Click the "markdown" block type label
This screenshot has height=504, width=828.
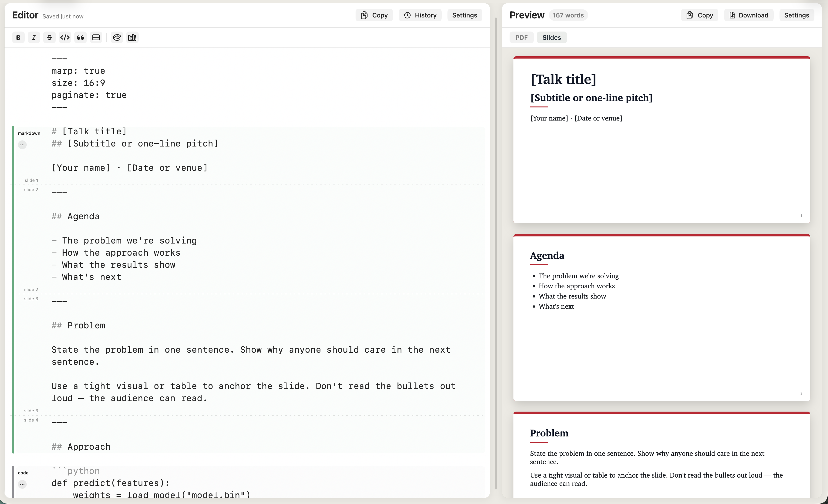click(x=29, y=133)
